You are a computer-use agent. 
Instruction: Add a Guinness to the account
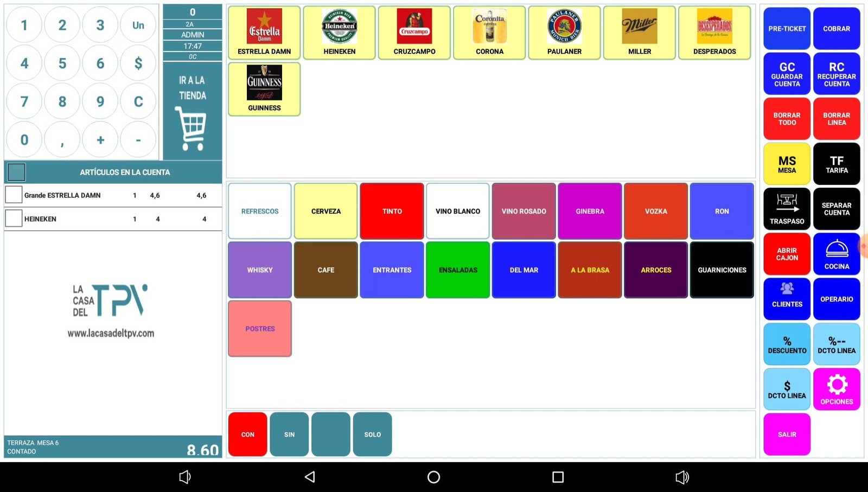point(264,89)
